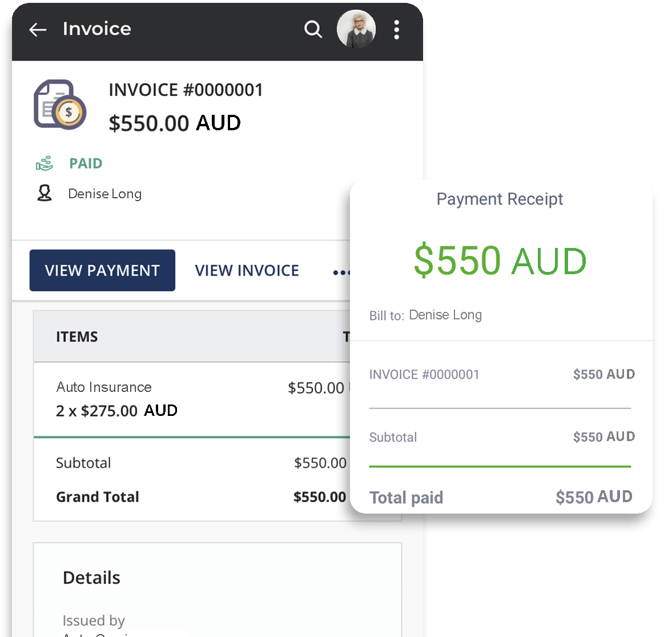Select the Auto Insurance line item

coord(104,387)
